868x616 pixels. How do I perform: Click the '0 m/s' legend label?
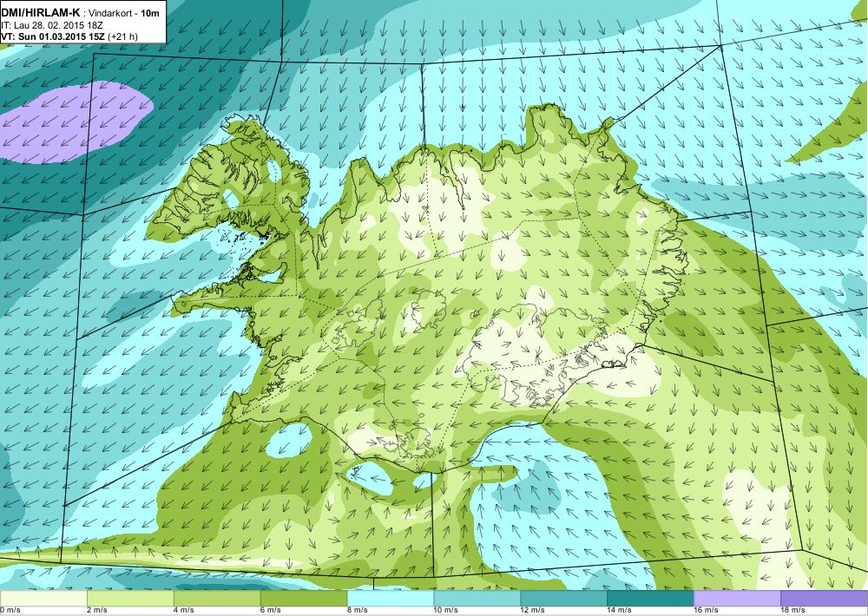click(10, 610)
